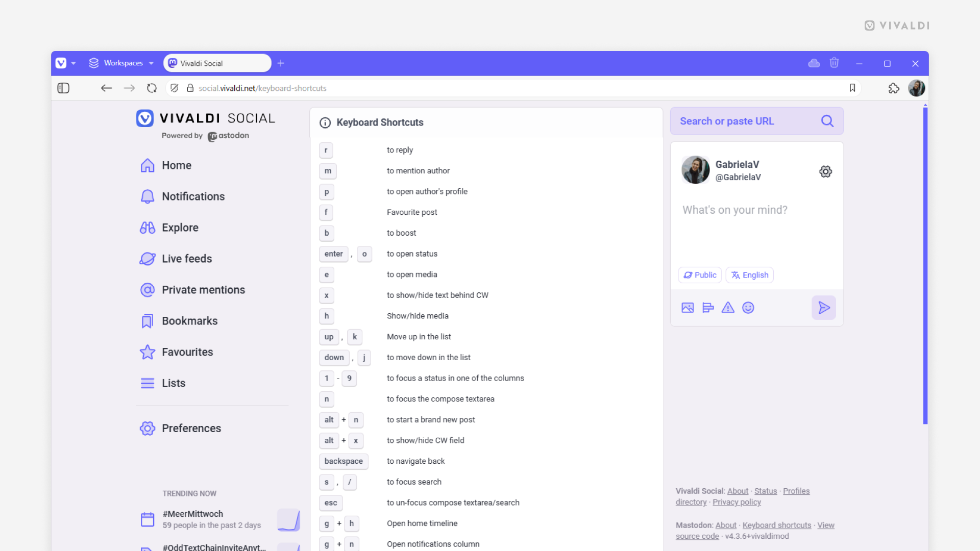The width and height of the screenshot is (980, 551).
Task: Click the 'Open home timeline' description
Action: coord(422,523)
